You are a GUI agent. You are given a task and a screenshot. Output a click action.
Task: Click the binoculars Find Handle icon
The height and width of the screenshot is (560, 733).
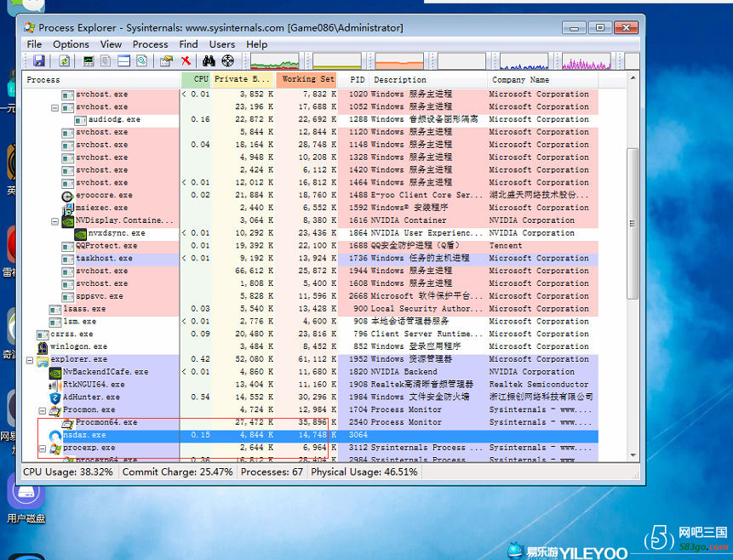tap(209, 61)
